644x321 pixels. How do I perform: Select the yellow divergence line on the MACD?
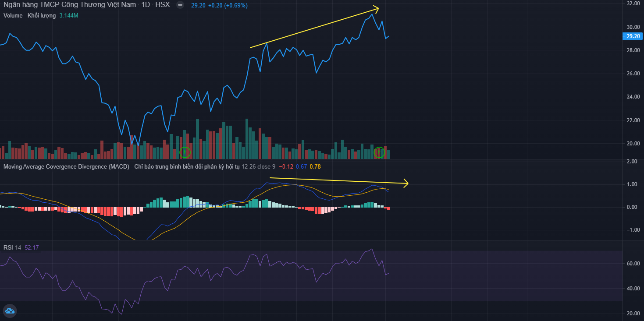click(338, 180)
